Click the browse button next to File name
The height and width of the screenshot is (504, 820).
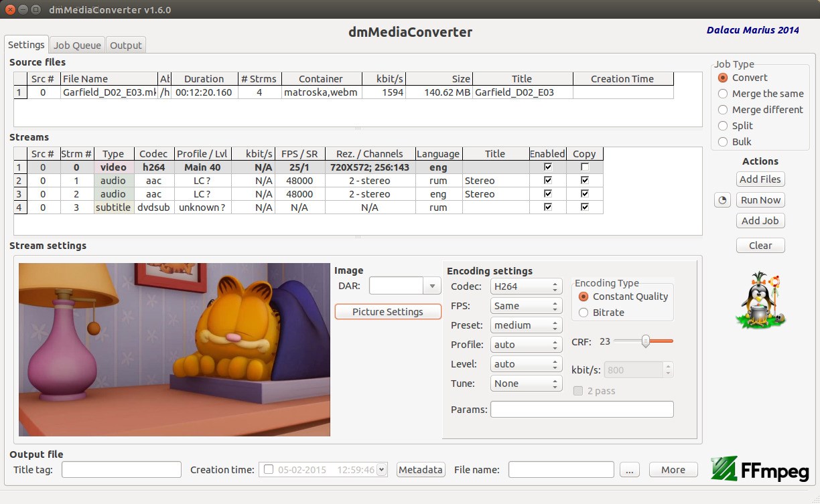tap(629, 470)
